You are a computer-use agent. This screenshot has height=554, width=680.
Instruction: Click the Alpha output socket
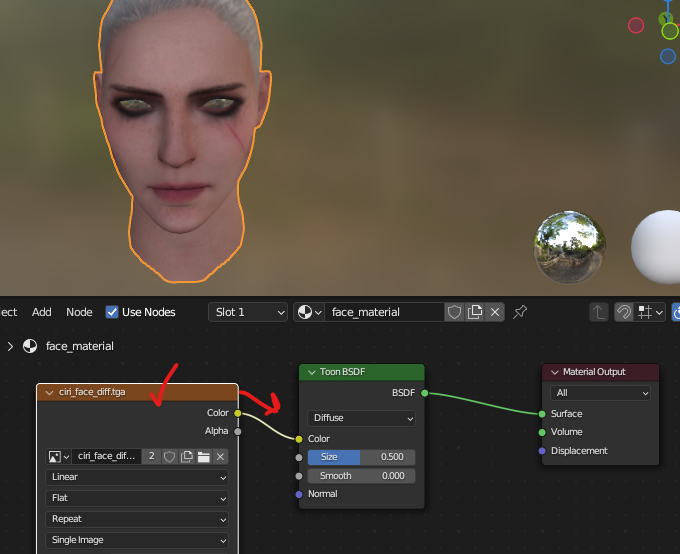(238, 431)
